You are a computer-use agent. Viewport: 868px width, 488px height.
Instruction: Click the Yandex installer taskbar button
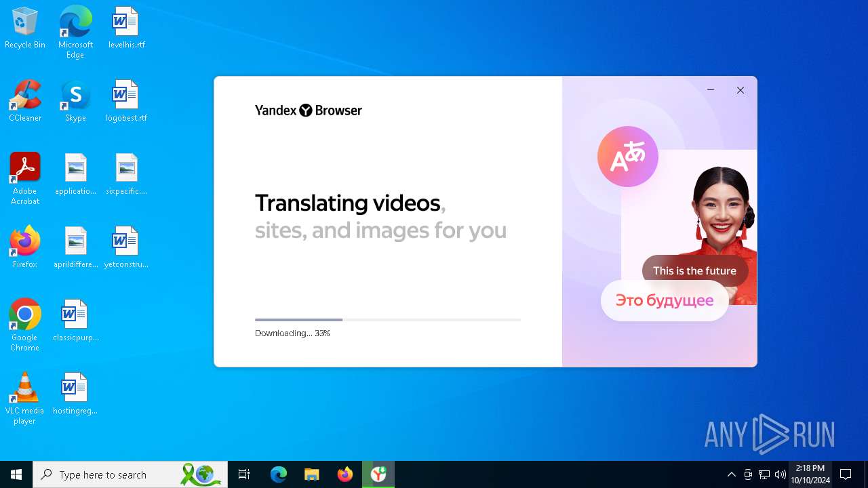coord(378,474)
